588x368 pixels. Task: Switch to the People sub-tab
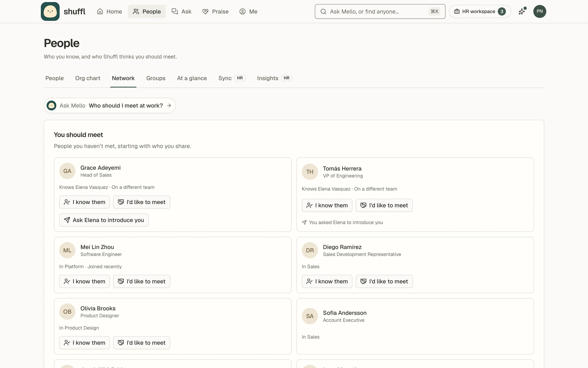tap(55, 78)
